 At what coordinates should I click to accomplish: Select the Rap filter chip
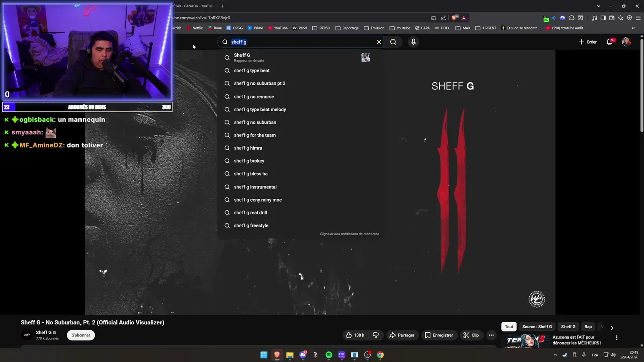(588, 327)
